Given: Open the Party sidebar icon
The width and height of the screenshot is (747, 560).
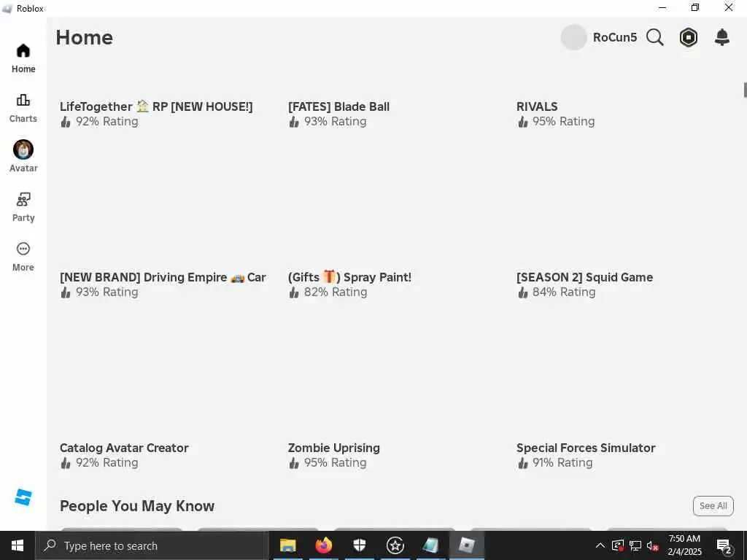Looking at the screenshot, I should pyautogui.click(x=23, y=200).
